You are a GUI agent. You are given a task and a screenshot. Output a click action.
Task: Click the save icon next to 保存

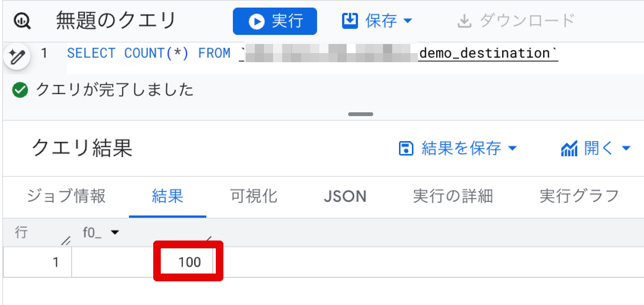pyautogui.click(x=350, y=20)
